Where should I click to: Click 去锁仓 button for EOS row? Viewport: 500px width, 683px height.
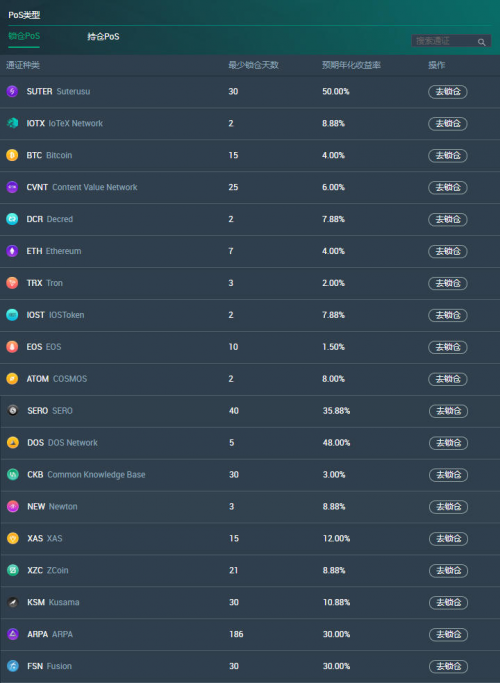pos(448,347)
